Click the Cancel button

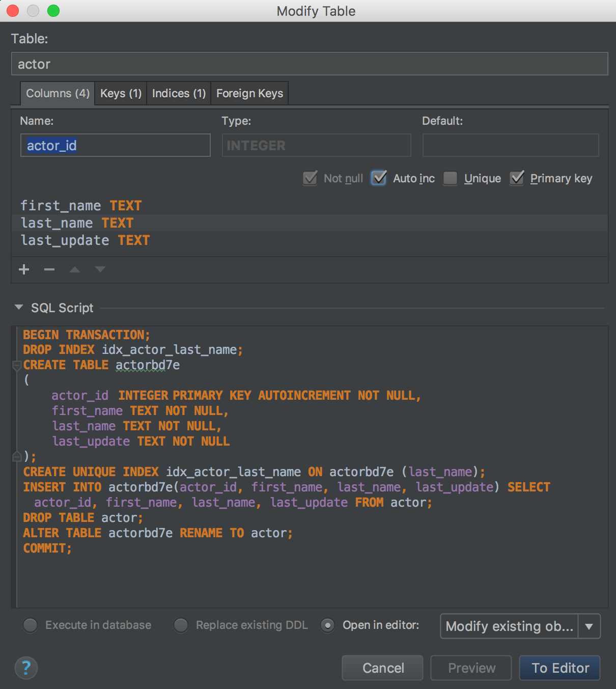pyautogui.click(x=383, y=668)
